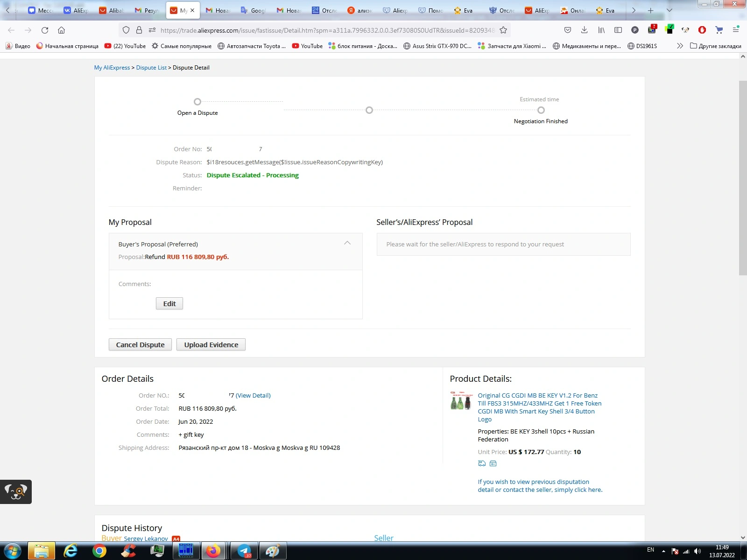Reload the current page

pyautogui.click(x=45, y=30)
